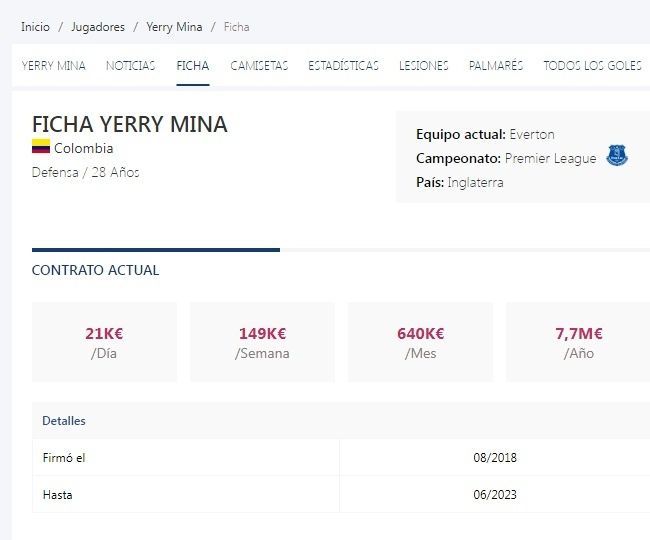Switch to the PALMARÉS tab
650x540 pixels.
[496, 66]
